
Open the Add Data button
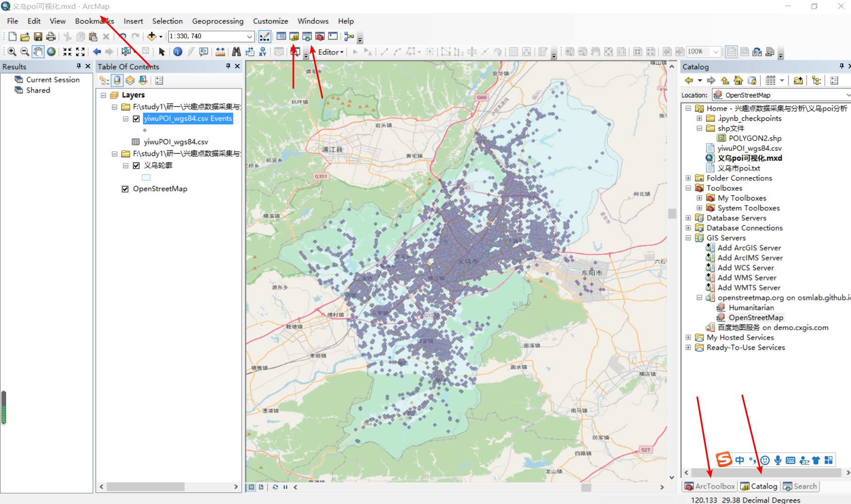pyautogui.click(x=151, y=36)
